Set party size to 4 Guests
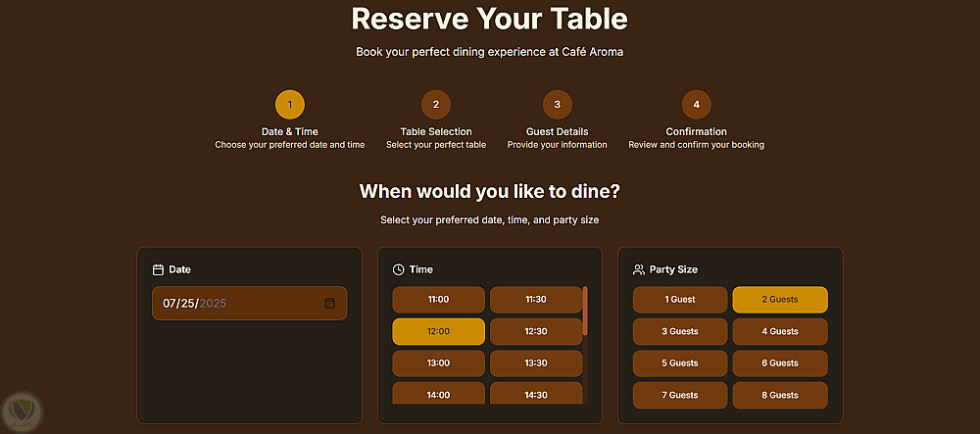This screenshot has width=980, height=434. pyautogui.click(x=779, y=332)
